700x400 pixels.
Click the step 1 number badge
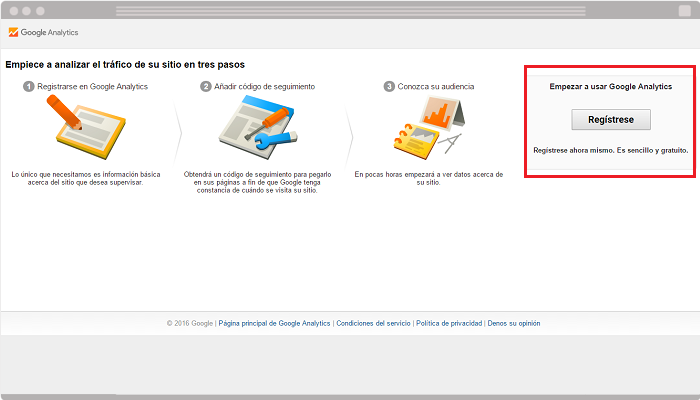pos(29,86)
